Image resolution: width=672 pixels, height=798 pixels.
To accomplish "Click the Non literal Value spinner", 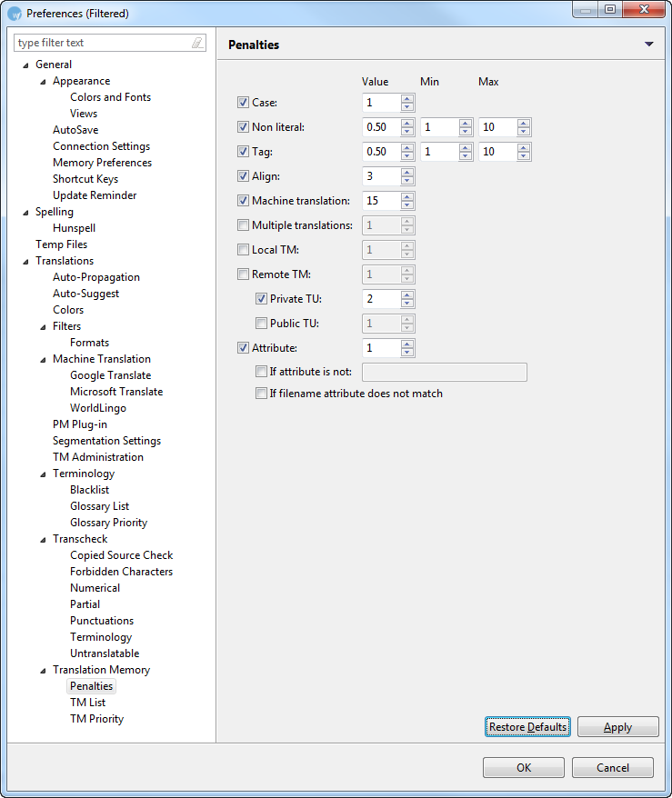I will 388,126.
